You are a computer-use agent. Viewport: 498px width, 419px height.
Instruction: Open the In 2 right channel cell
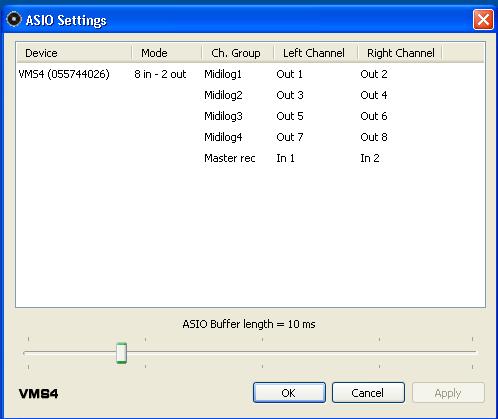point(370,158)
